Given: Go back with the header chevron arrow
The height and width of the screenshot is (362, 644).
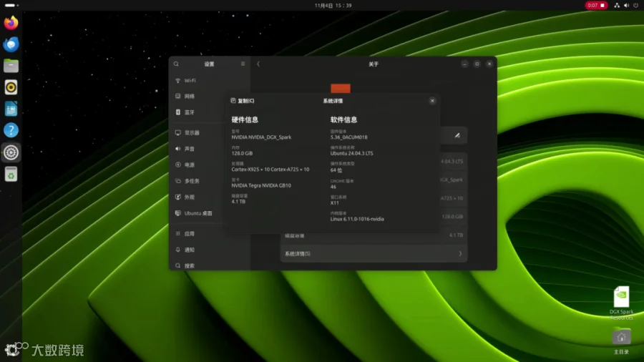Looking at the screenshot, I should (x=258, y=64).
